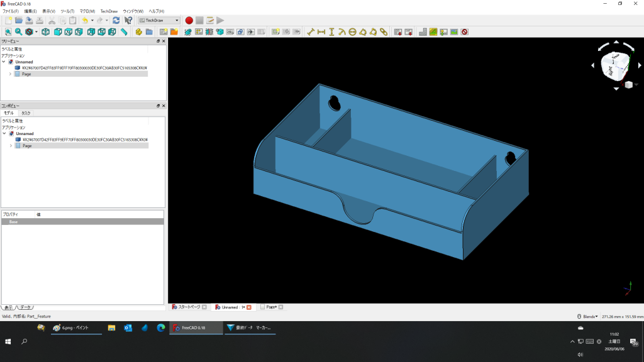Insert a bitmap image into the page
The width and height of the screenshot is (644, 362).
coord(454,32)
